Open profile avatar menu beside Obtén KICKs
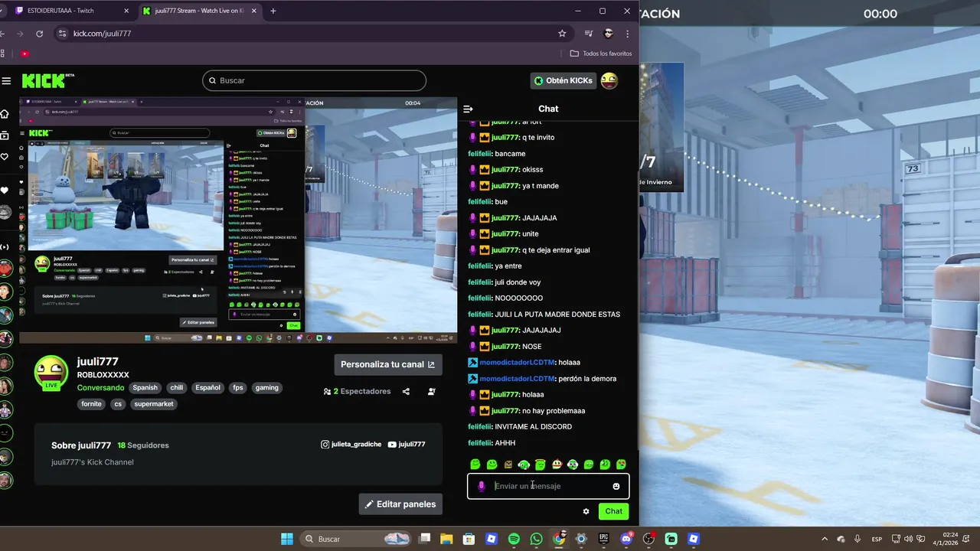Screen dimensions: 980x551 click(x=609, y=80)
